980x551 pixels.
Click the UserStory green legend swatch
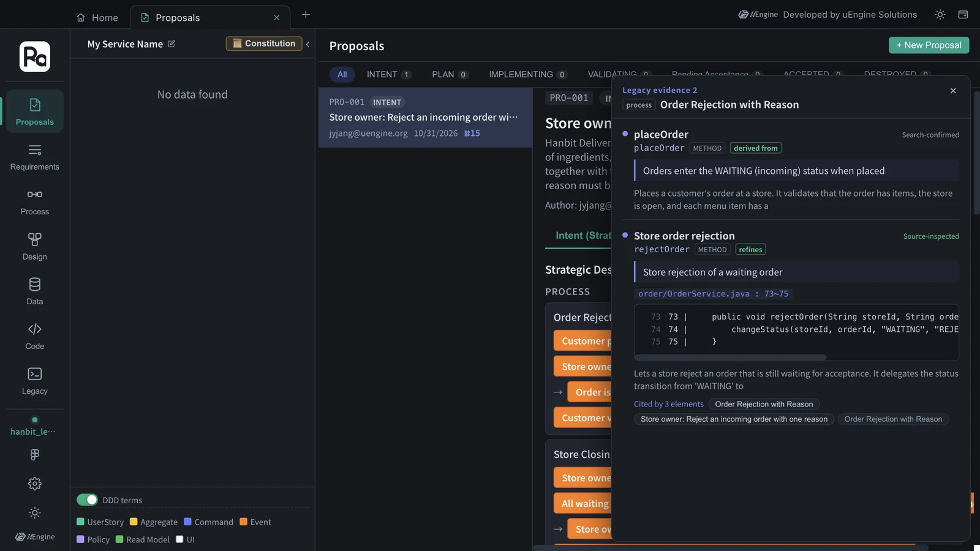point(80,522)
